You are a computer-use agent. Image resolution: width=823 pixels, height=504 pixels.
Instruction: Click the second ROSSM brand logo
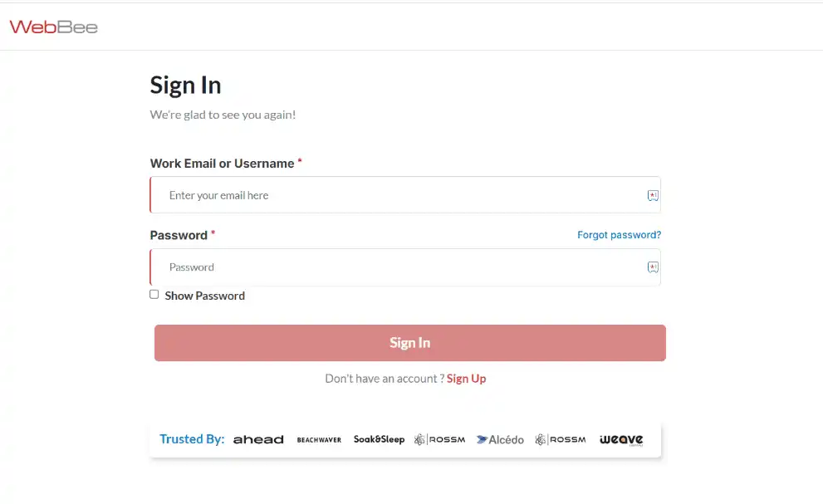pos(560,439)
